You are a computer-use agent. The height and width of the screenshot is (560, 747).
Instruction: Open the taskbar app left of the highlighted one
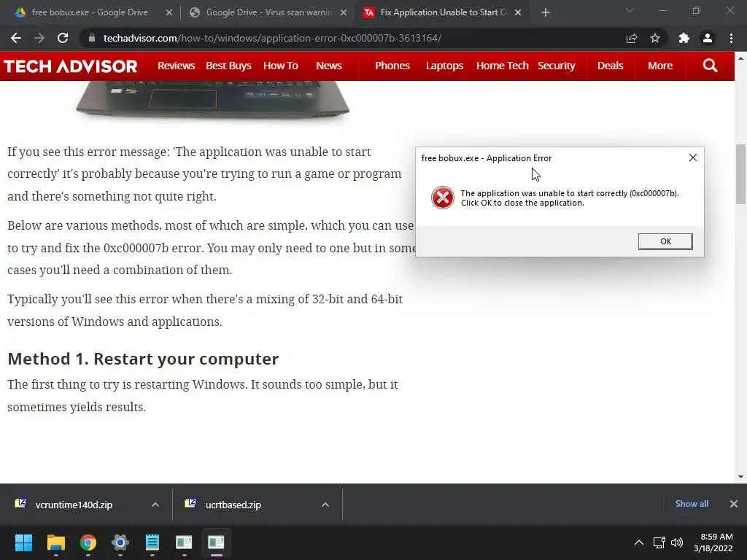pos(184,542)
